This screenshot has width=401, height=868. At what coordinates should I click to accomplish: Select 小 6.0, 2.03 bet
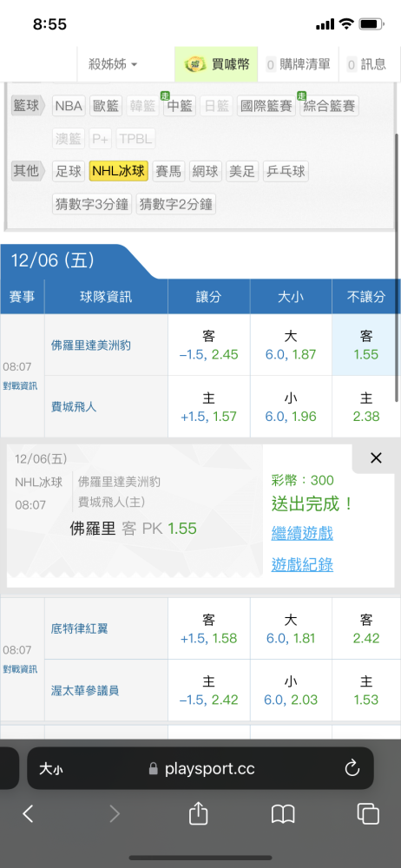pos(291,690)
